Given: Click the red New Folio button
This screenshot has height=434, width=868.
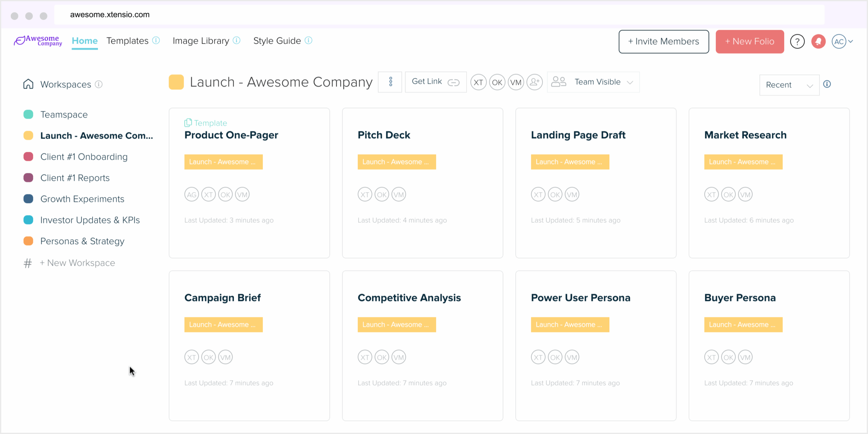Looking at the screenshot, I should pyautogui.click(x=750, y=41).
